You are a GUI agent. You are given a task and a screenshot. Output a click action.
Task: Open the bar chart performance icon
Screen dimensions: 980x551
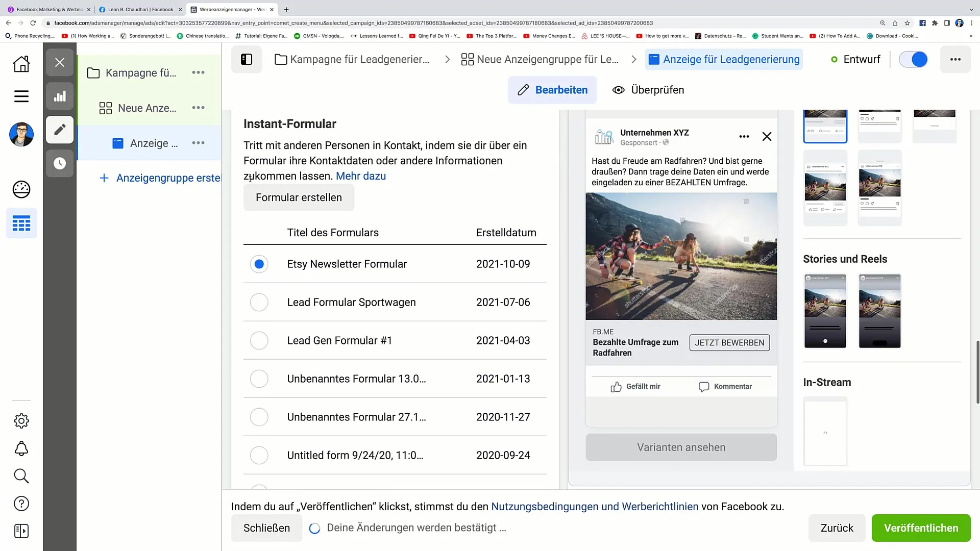(x=60, y=96)
